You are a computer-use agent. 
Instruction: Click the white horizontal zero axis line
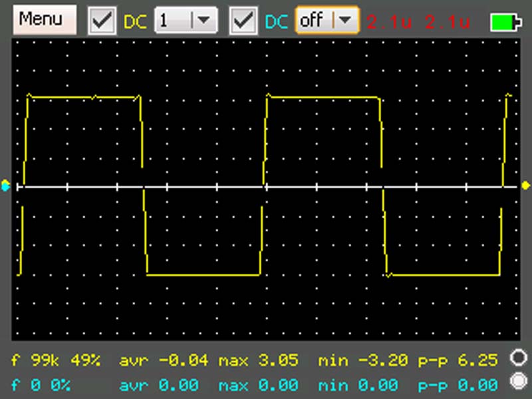point(199,188)
